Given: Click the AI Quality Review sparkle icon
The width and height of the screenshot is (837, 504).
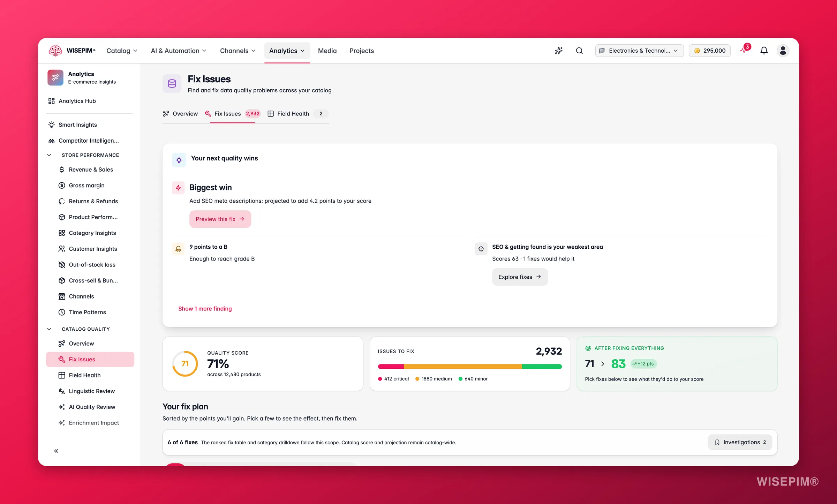Looking at the screenshot, I should pos(62,407).
